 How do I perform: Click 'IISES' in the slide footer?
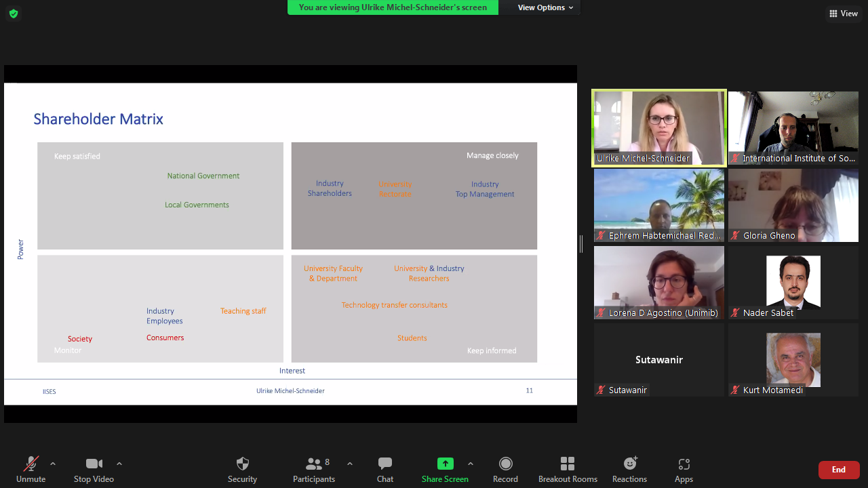(50, 391)
